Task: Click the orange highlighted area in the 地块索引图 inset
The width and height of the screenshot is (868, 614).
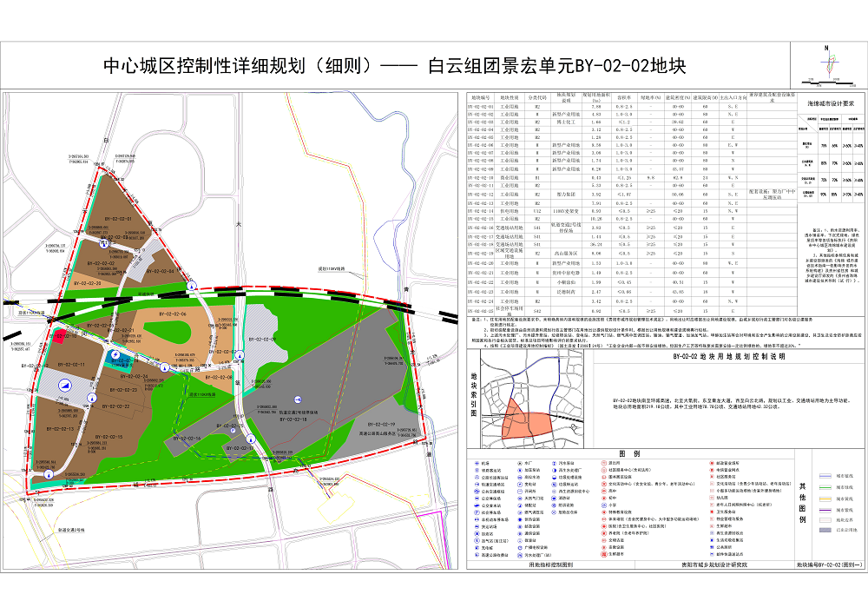Action: (526, 422)
